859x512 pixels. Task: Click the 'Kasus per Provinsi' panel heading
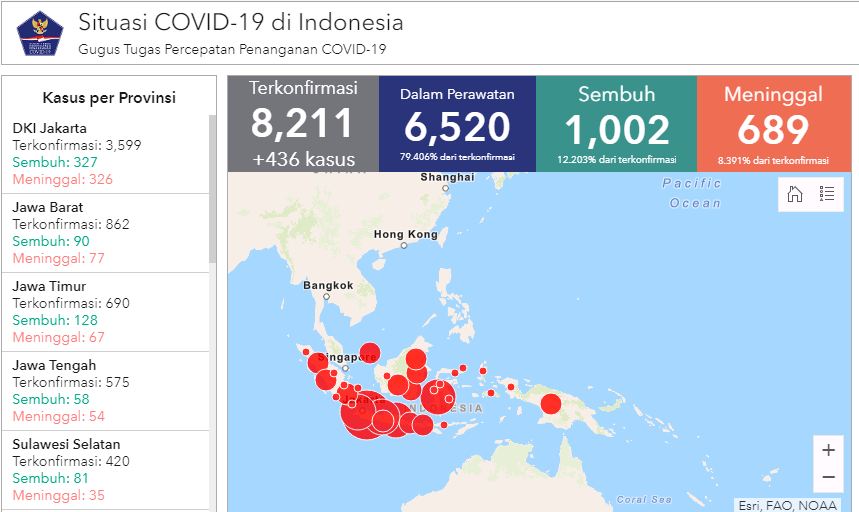109,97
